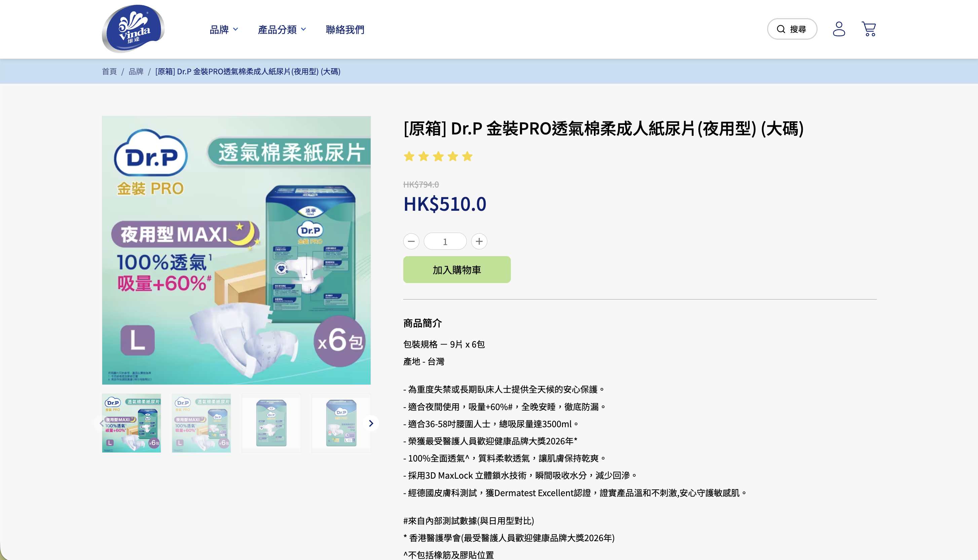This screenshot has height=560, width=978.
Task: Open 聯絡我們 page
Action: click(345, 29)
